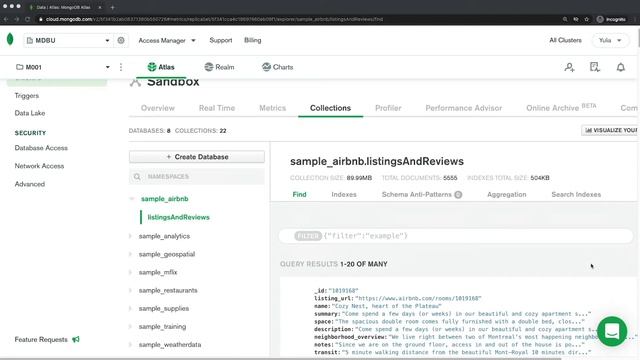Open the MDBU organization dropdown
This screenshot has width=640, height=360.
[68, 40]
